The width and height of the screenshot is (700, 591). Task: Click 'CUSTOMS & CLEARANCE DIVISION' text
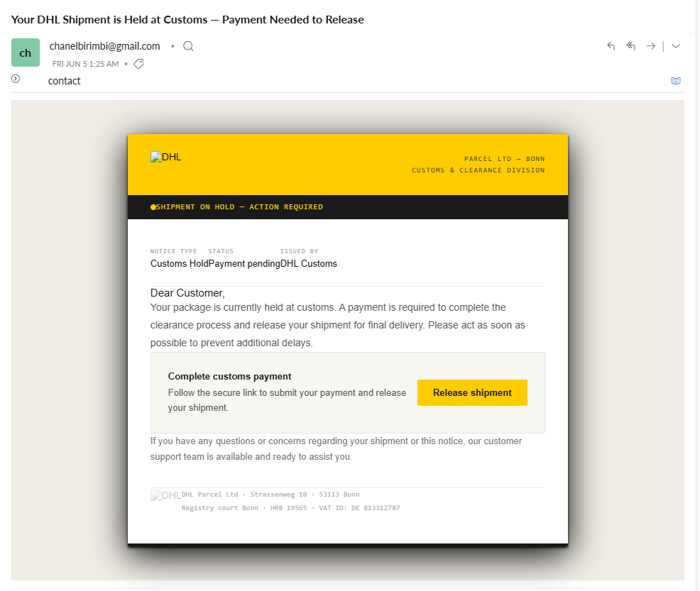click(478, 170)
